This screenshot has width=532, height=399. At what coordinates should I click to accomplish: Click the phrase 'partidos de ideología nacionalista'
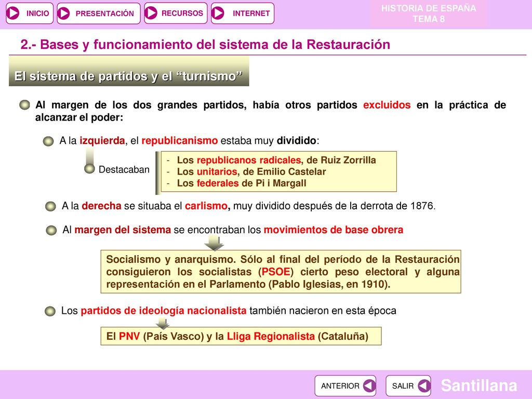click(163, 311)
